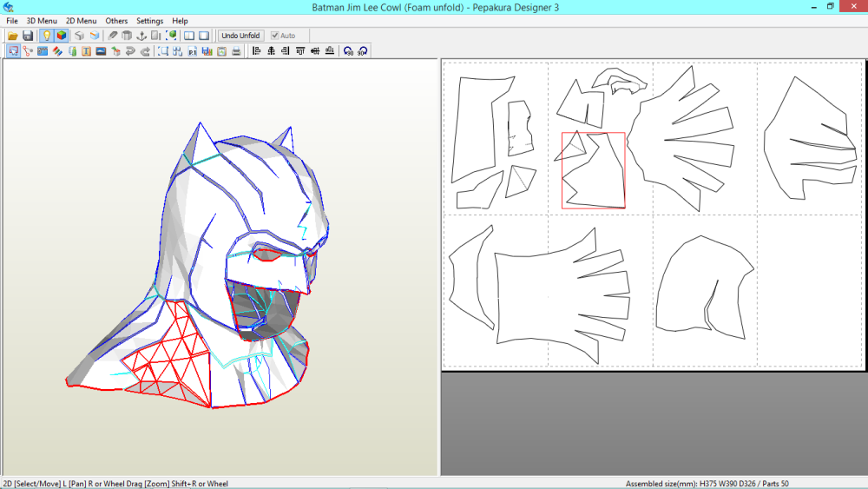Rotate part 90 degrees clockwise
The height and width of the screenshot is (489, 868).
(x=363, y=51)
